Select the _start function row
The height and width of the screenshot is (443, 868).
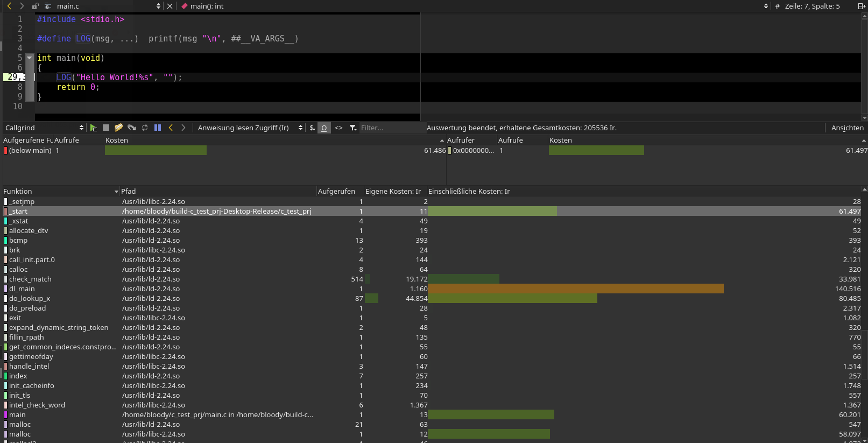point(432,211)
